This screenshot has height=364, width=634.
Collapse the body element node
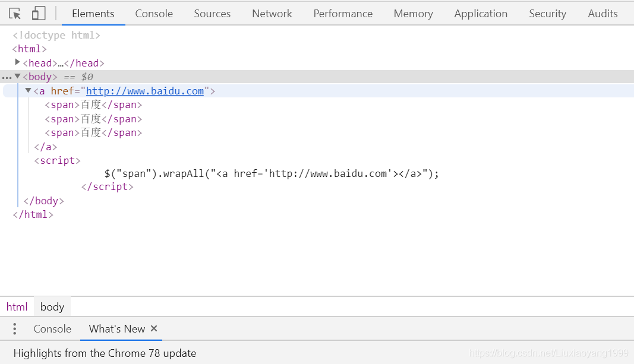coord(17,76)
